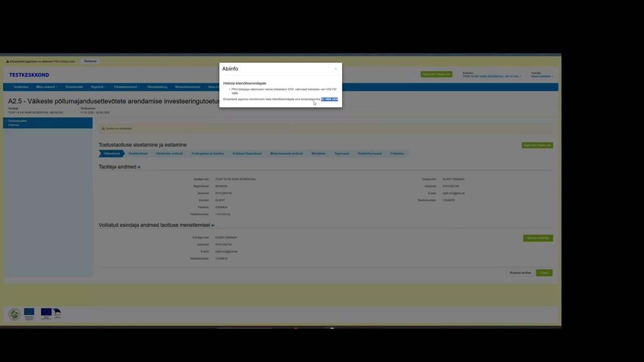The image size is (644, 362).
Task: Click the Taotlus on esitamata warning icon
Action: pyautogui.click(x=103, y=129)
